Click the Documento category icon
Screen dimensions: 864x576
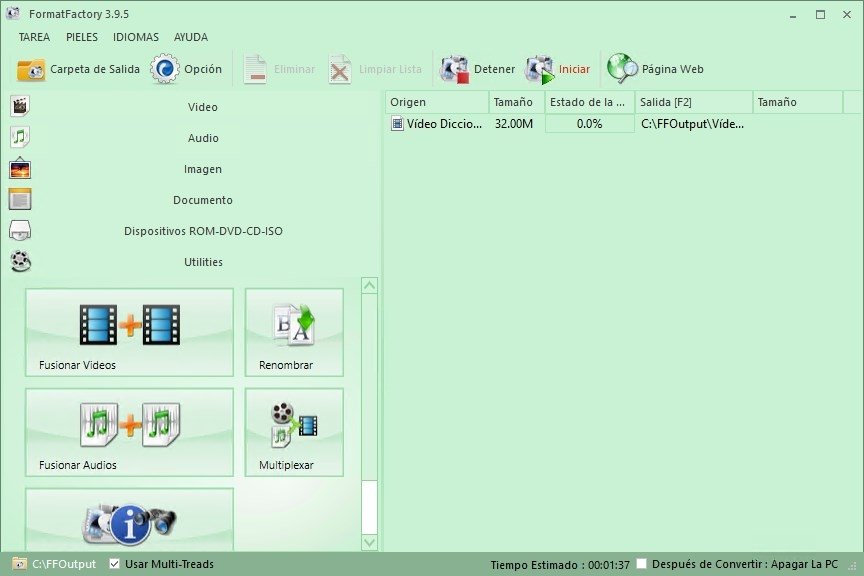(x=20, y=199)
